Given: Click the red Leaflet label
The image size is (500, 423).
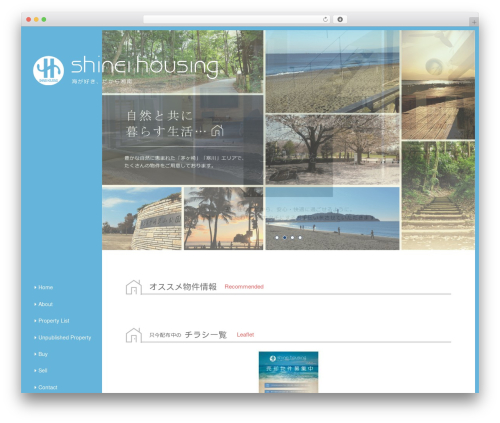Looking at the screenshot, I should tap(245, 335).
